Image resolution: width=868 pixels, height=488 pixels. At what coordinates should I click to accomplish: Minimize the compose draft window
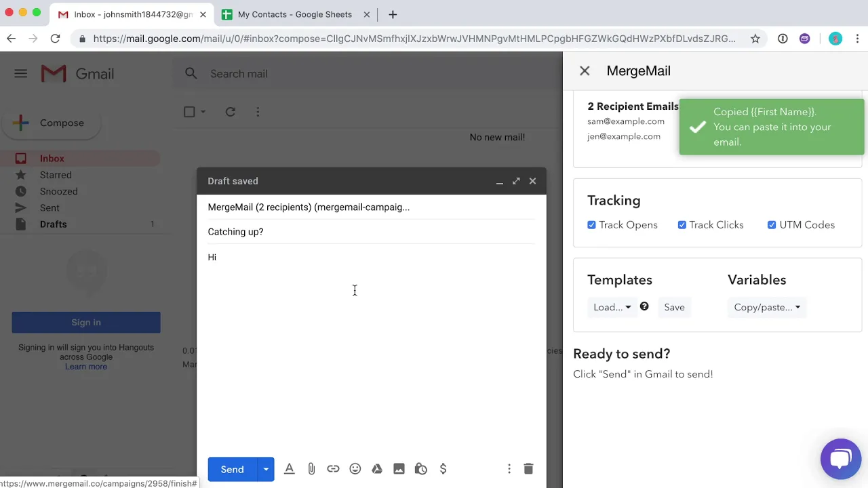(x=500, y=181)
